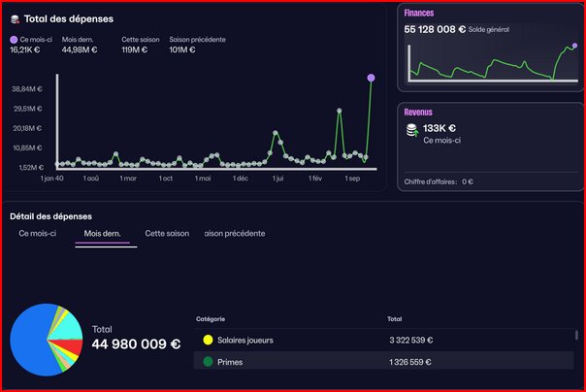Screen dimensions: 586x392
Task: Sort by the Catégorie column header
Action: 212,317
